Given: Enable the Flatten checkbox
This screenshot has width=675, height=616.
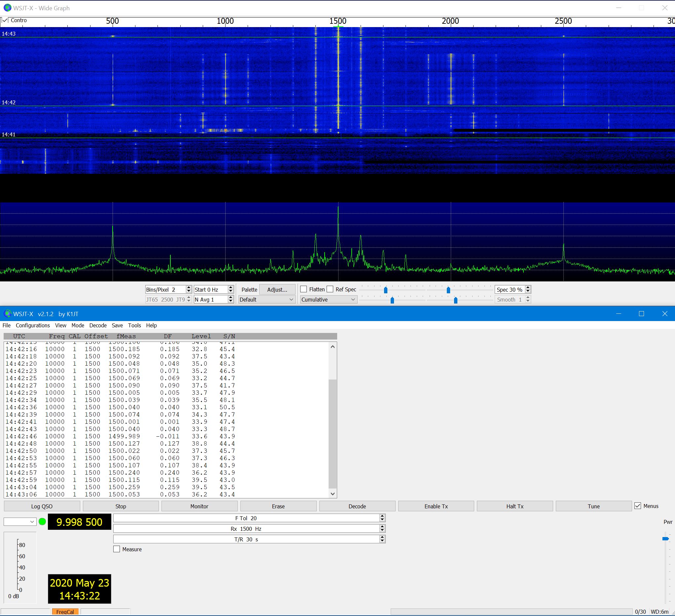Looking at the screenshot, I should pyautogui.click(x=304, y=289).
